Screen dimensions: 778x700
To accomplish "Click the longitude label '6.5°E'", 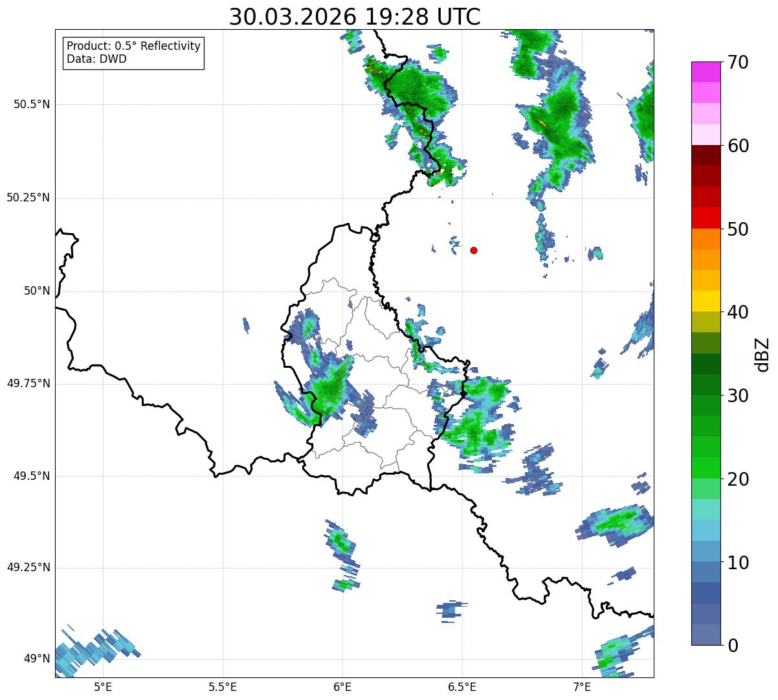I will (x=462, y=686).
